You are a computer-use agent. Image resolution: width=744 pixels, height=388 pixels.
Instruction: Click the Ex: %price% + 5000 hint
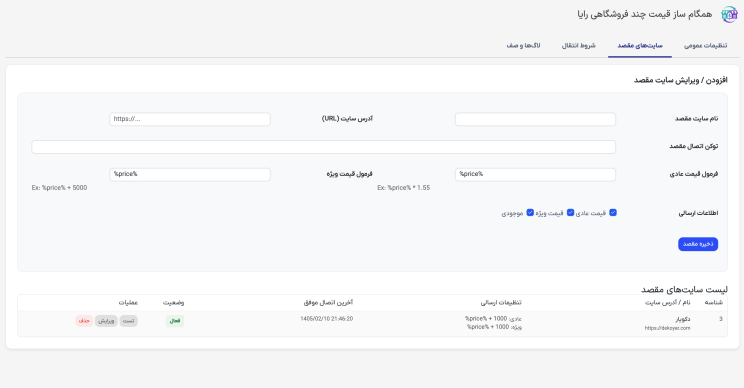[59, 188]
